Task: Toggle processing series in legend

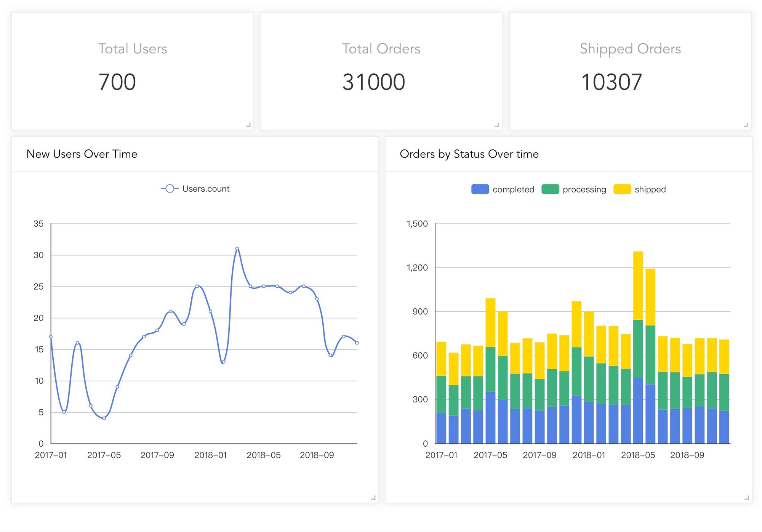Action: (x=574, y=189)
